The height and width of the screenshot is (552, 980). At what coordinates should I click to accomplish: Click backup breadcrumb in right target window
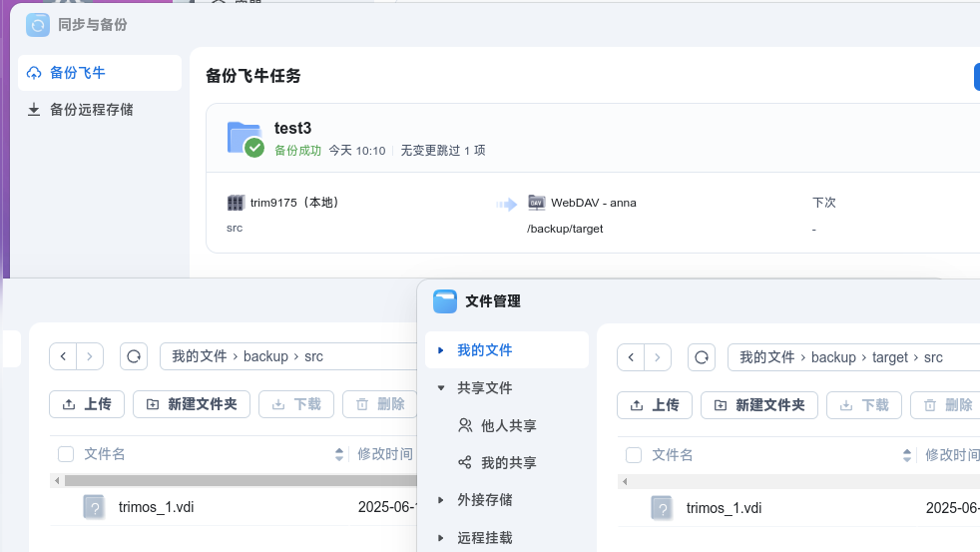pos(833,357)
